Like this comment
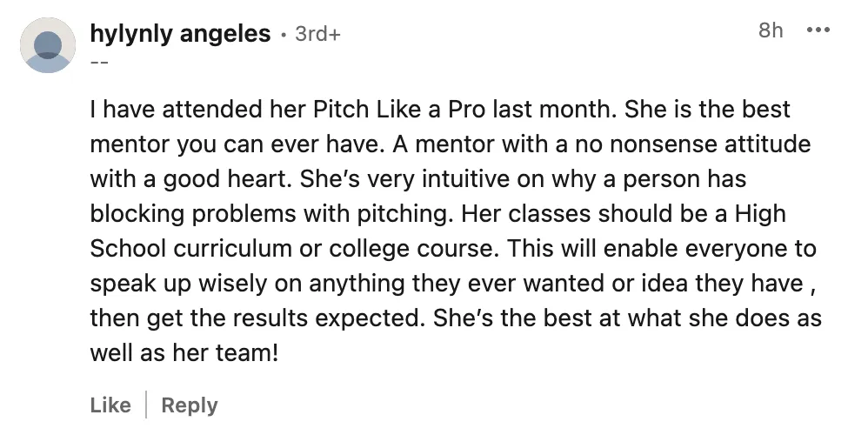 point(110,405)
